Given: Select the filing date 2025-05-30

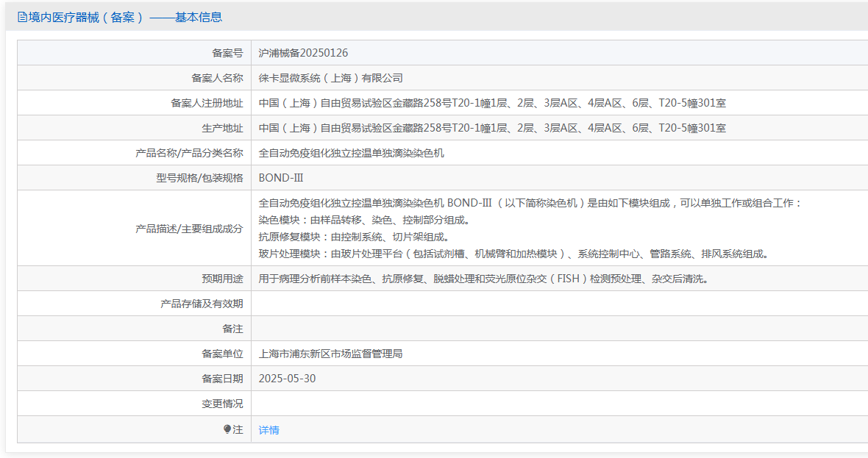Looking at the screenshot, I should pos(288,379).
